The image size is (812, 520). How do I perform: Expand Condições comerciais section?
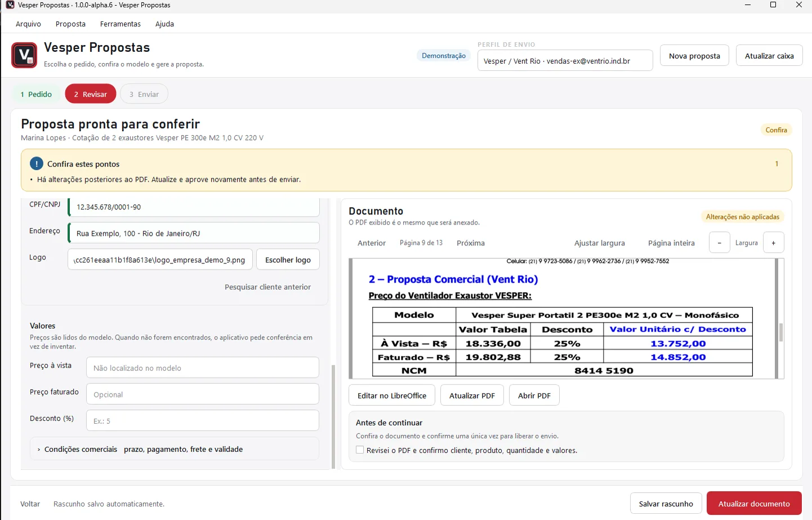click(175, 449)
